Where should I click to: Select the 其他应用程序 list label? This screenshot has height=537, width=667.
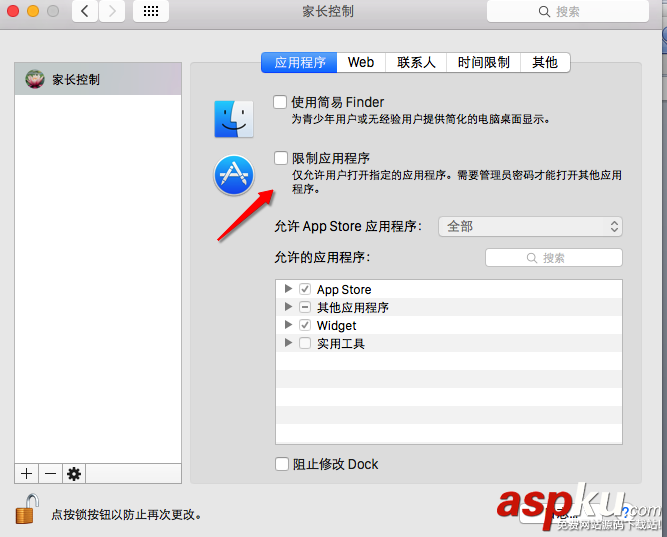tap(353, 307)
